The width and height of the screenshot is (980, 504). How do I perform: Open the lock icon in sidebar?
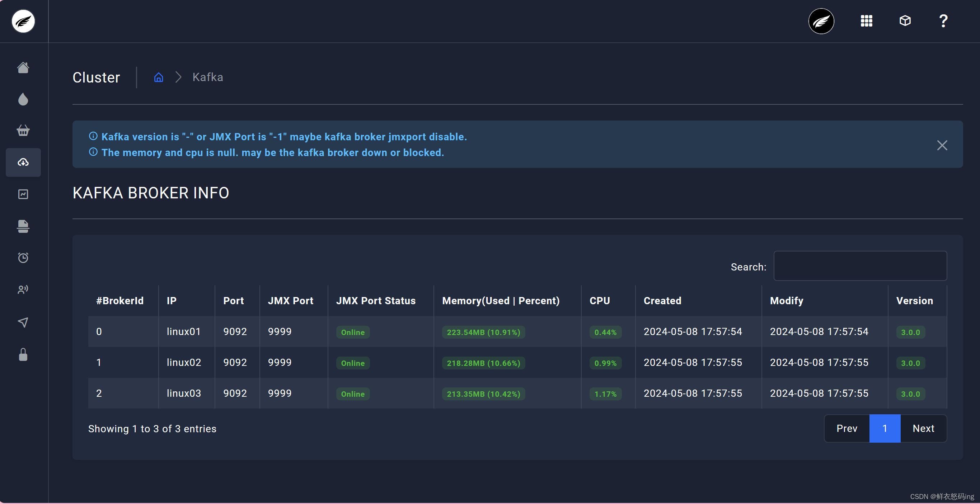tap(23, 354)
